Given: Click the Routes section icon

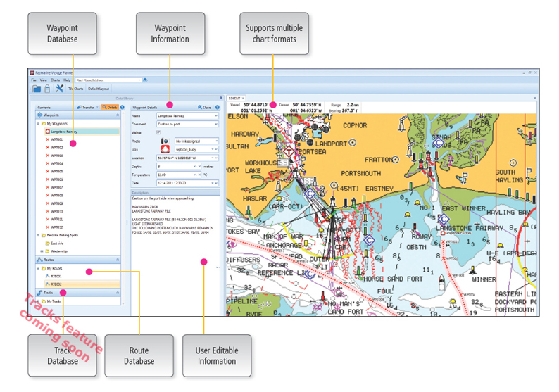Looking at the screenshot, I should pyautogui.click(x=40, y=260).
